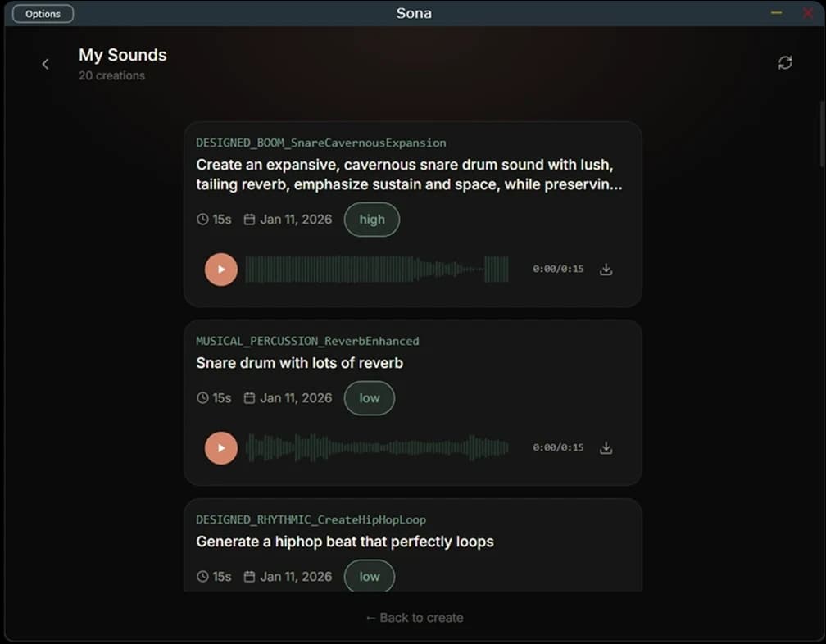Click the low tag on Snare drum card
The width and height of the screenshot is (826, 644).
370,398
